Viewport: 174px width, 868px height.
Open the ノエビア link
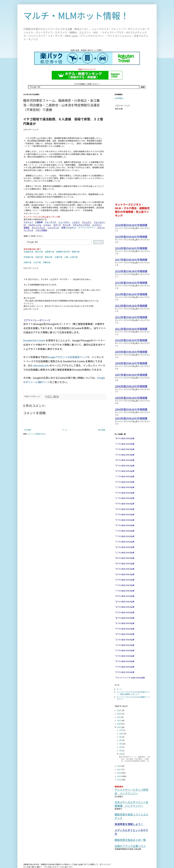[76, 222]
